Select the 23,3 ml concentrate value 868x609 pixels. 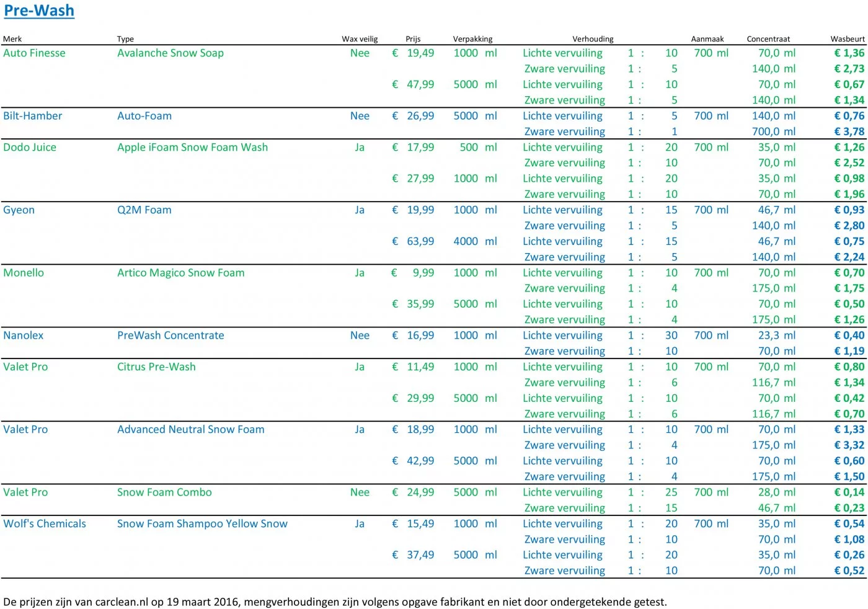click(x=777, y=335)
